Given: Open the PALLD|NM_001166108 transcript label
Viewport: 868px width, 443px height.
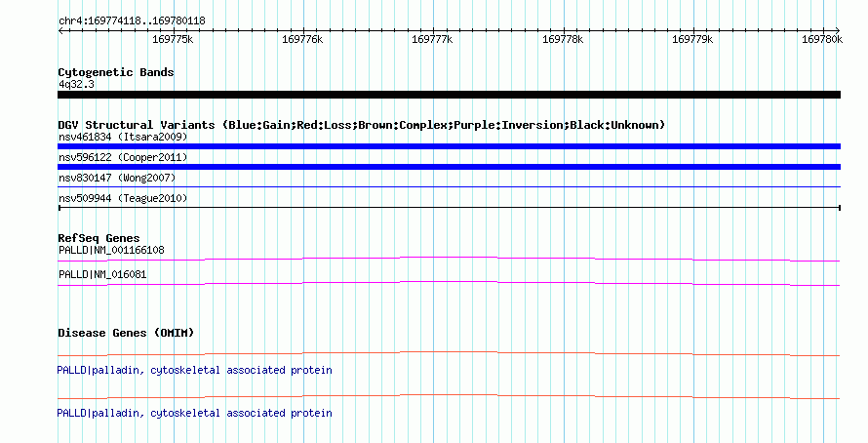Looking at the screenshot, I should pos(111,251).
